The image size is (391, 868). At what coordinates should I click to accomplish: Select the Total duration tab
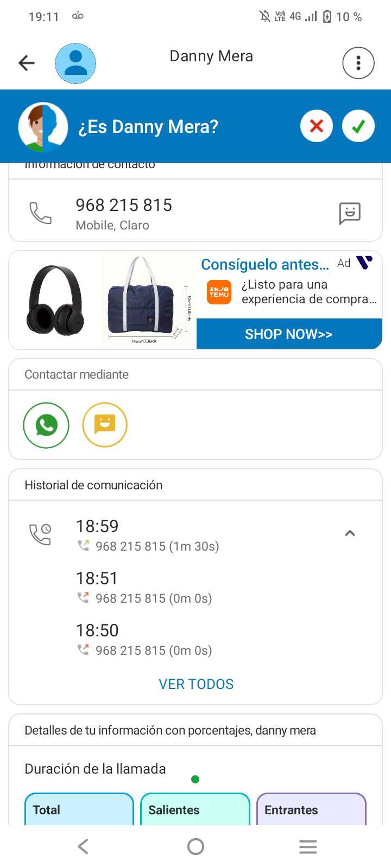(x=79, y=809)
